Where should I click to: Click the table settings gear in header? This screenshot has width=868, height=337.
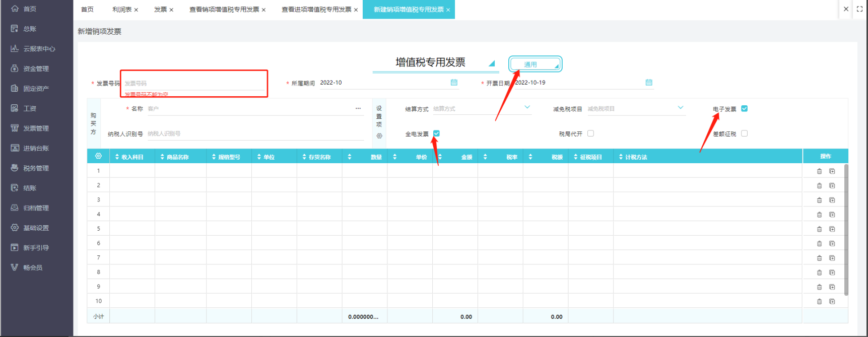98,157
